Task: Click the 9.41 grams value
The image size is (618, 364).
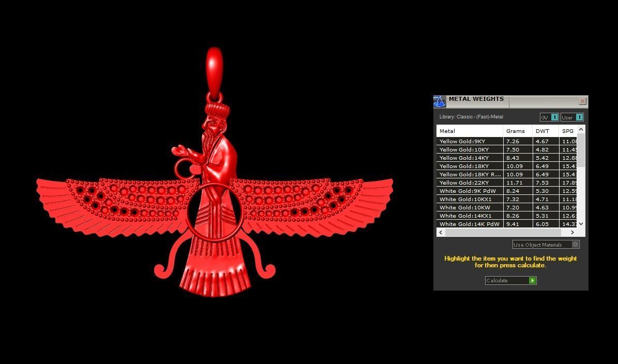Action: (513, 224)
